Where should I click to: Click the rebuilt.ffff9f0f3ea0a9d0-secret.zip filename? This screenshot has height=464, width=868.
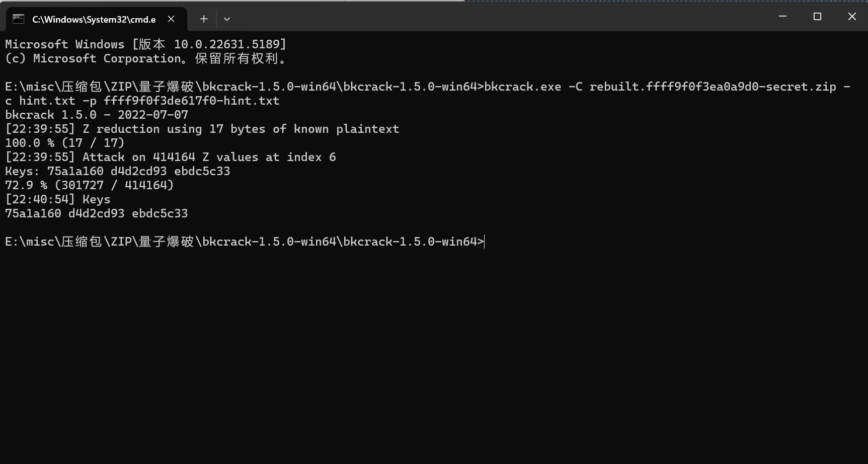tap(713, 87)
